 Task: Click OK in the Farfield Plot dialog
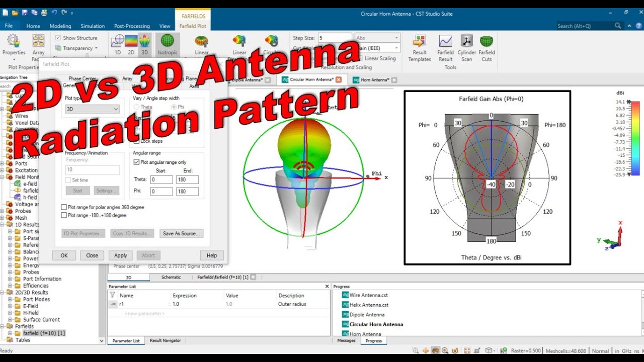[64, 255]
